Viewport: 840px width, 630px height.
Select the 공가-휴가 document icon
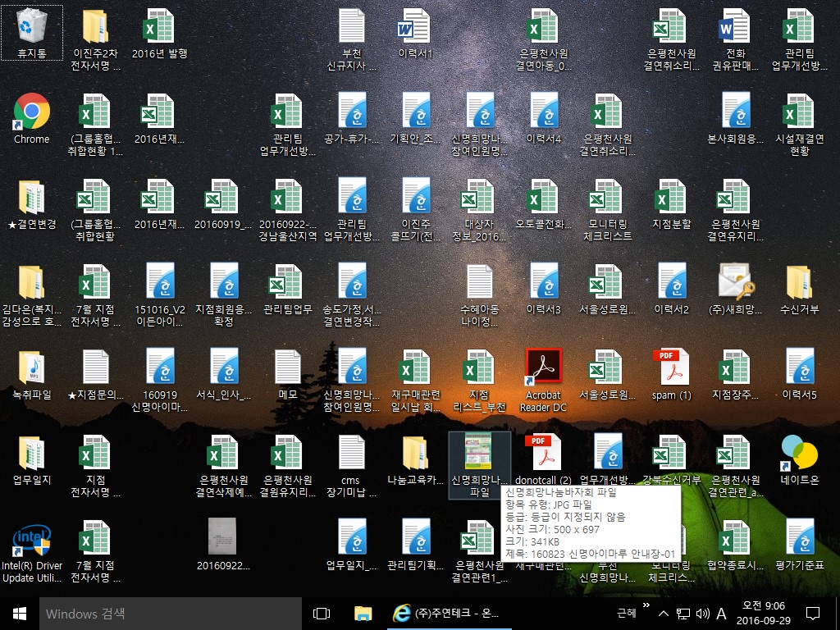point(351,118)
